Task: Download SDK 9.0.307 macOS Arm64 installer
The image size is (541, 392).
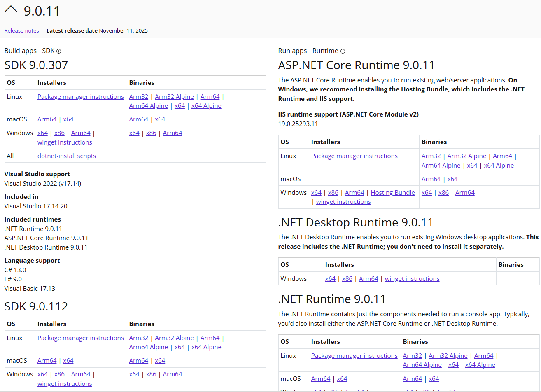Action: (47, 119)
